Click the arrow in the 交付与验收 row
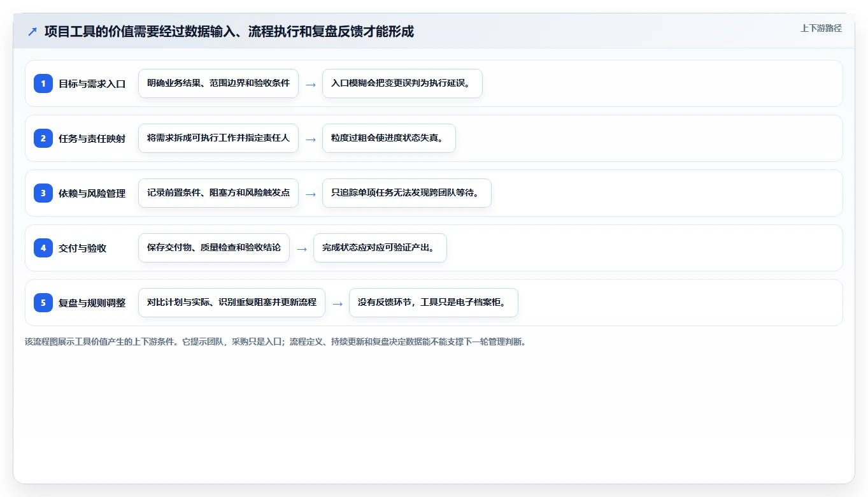The image size is (868, 497). [302, 249]
